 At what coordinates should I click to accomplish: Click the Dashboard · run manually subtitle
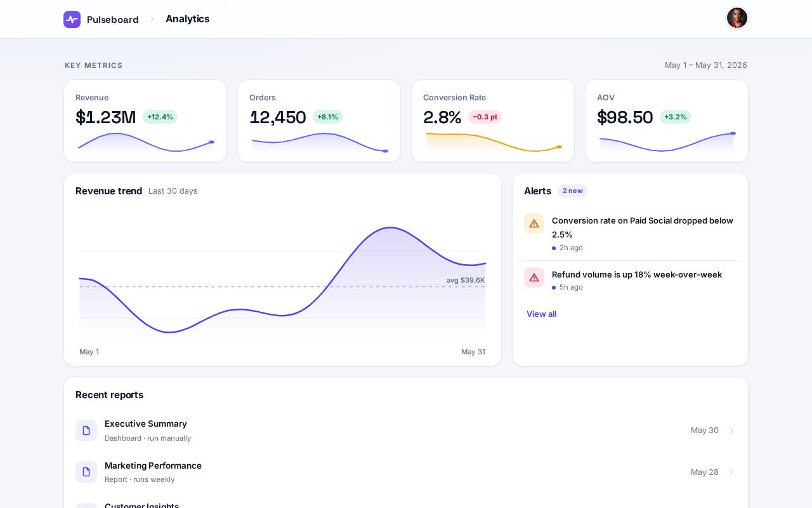pyautogui.click(x=148, y=438)
